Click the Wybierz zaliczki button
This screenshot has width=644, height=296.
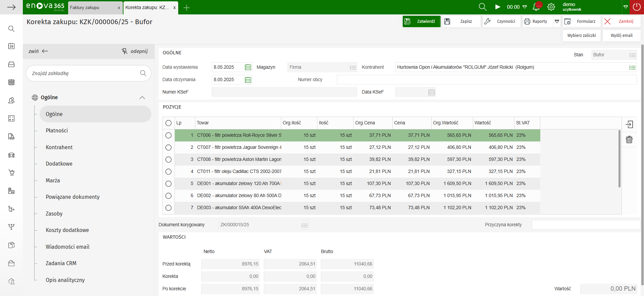pos(582,35)
